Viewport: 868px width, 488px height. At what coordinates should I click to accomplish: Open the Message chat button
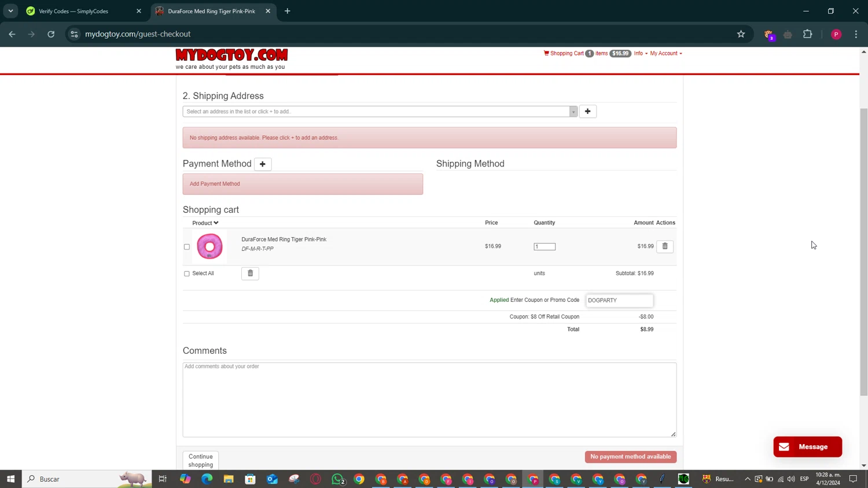point(808,447)
